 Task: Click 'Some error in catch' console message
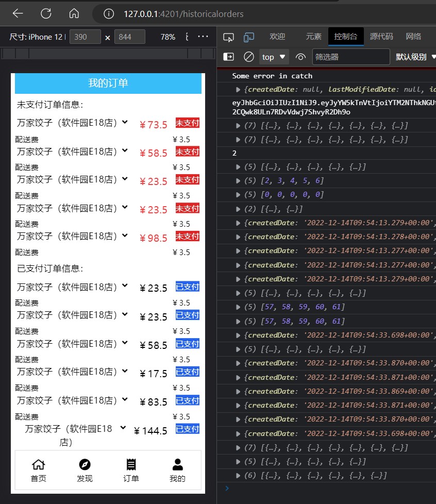272,76
